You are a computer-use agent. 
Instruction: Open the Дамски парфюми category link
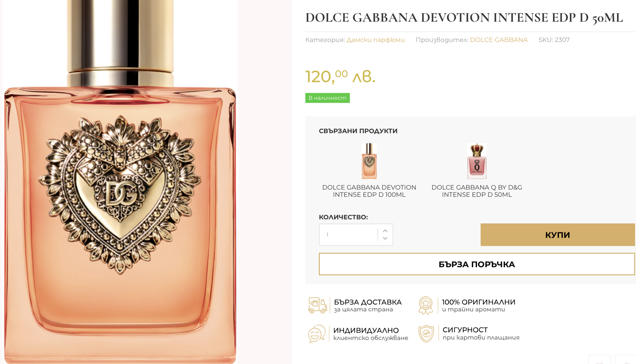pos(375,40)
